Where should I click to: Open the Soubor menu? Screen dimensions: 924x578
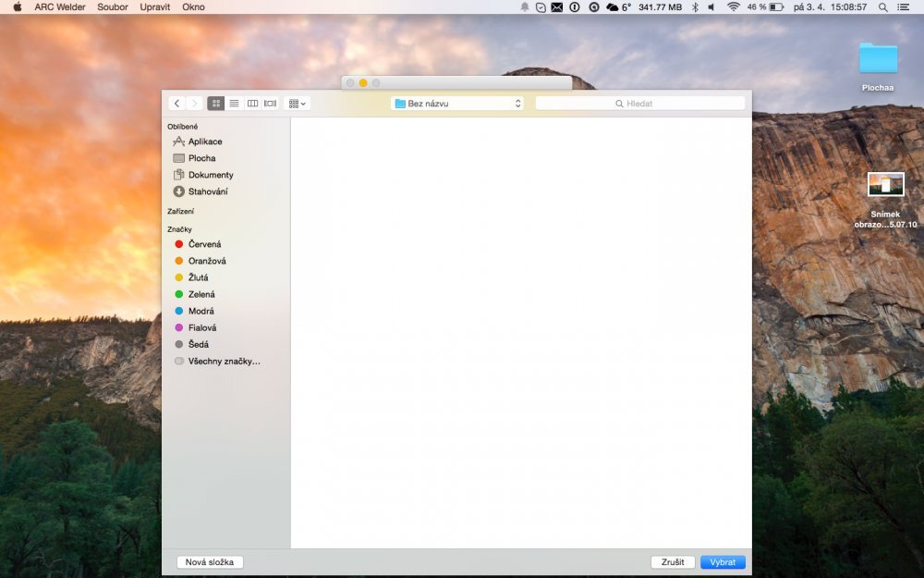(x=113, y=6)
